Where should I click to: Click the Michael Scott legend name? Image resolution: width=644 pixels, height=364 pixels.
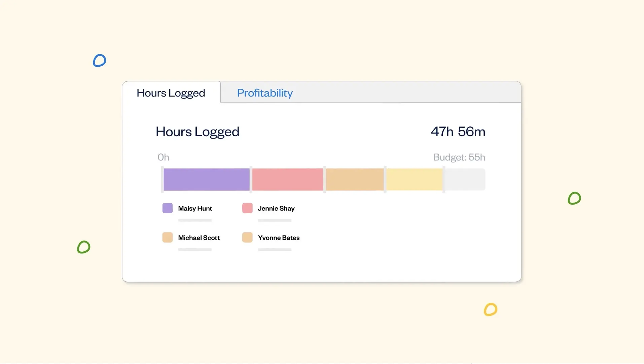click(199, 238)
